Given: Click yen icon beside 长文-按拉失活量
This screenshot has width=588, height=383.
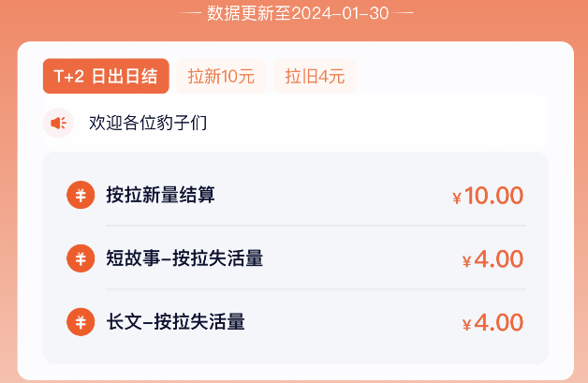Looking at the screenshot, I should [x=81, y=322].
